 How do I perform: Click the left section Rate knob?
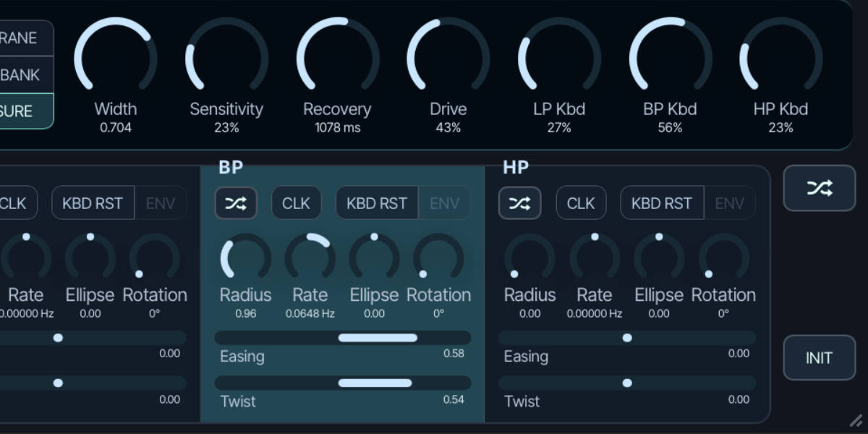[x=26, y=258]
